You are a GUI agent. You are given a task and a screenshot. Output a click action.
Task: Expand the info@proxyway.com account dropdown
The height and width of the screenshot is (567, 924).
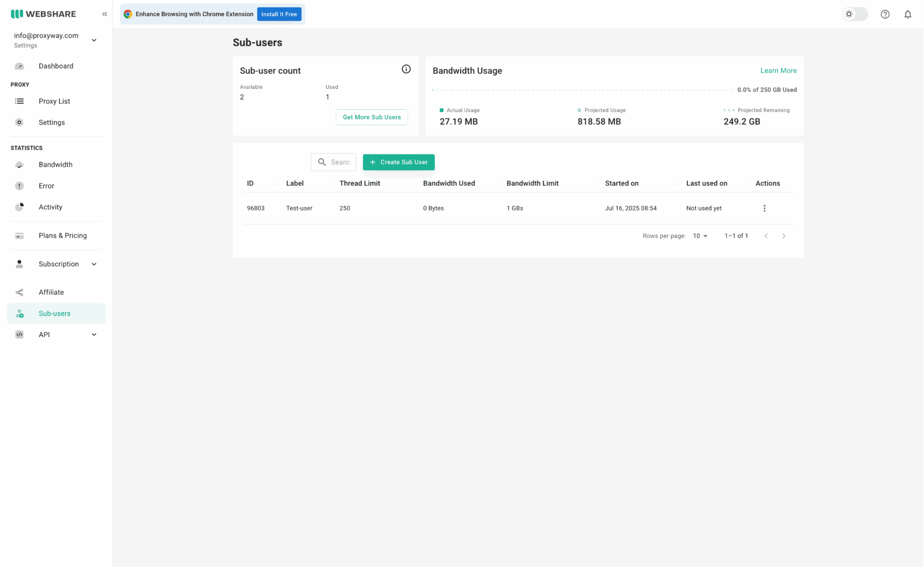tap(94, 40)
